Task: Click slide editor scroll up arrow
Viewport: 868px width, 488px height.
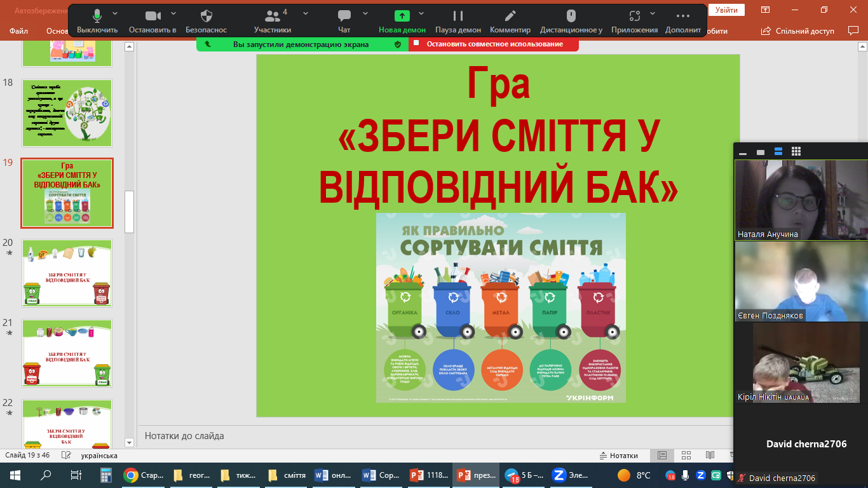Action: [862, 46]
